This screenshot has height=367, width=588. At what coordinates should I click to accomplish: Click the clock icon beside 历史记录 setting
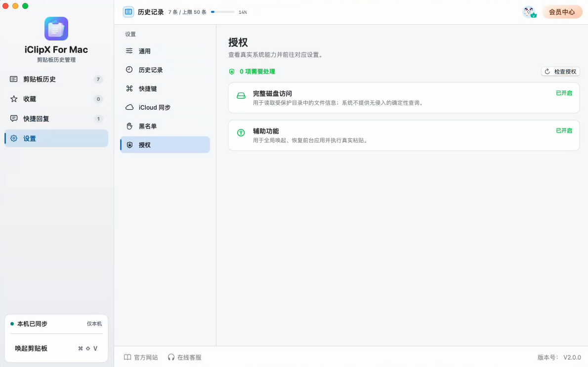[129, 70]
